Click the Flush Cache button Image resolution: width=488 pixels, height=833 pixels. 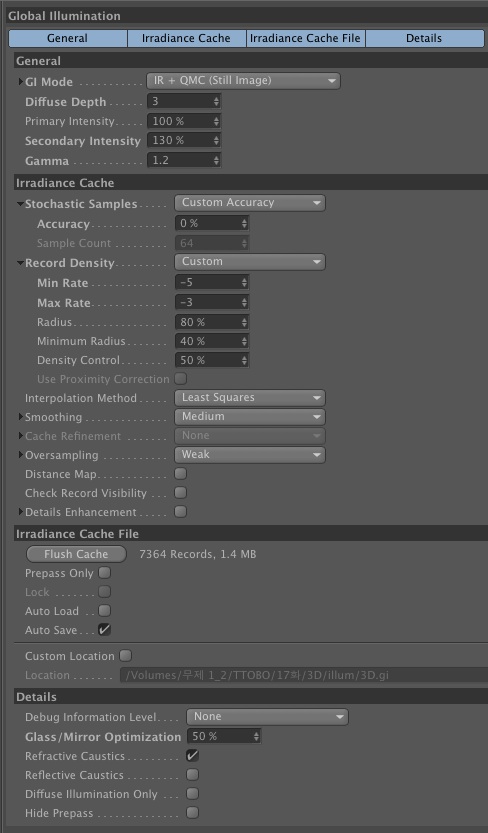pyautogui.click(x=76, y=554)
